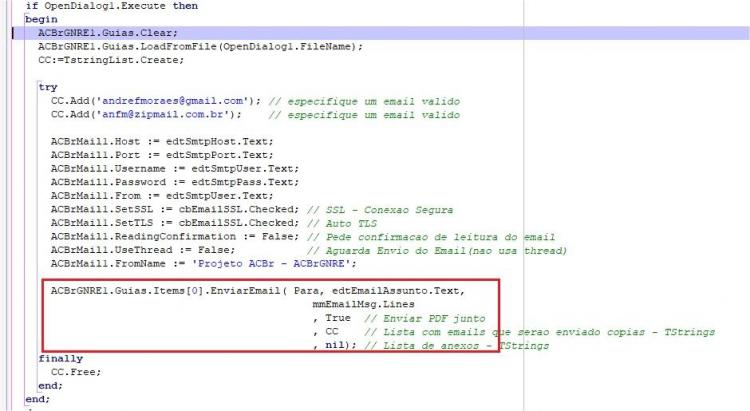
Task: Click the 'begin' keyword after the if statement
Action: tap(41, 19)
